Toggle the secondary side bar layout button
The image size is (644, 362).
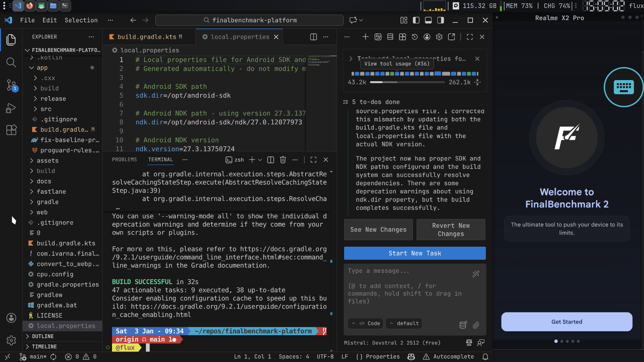[441, 20]
